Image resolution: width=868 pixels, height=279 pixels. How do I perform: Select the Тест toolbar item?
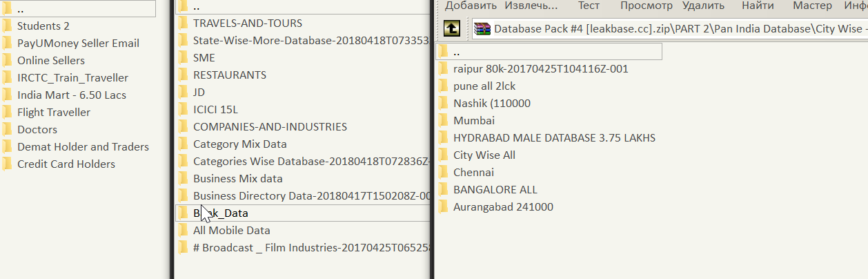(x=589, y=6)
